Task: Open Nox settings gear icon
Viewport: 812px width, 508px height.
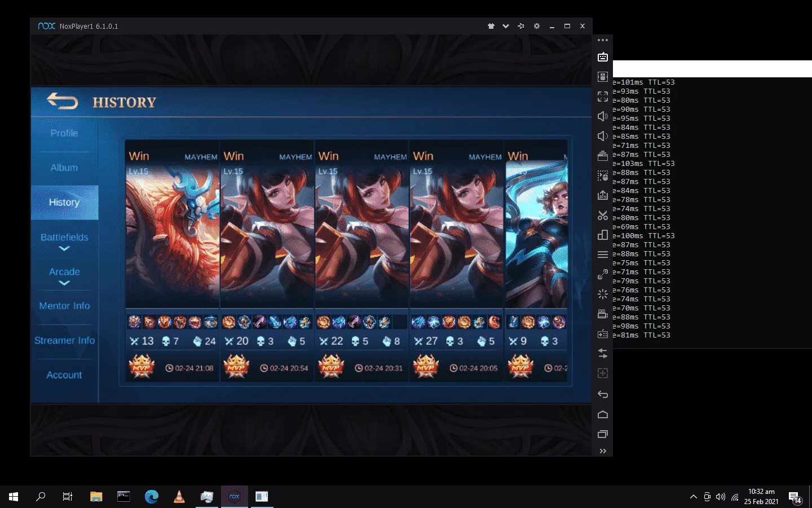Action: pos(537,26)
